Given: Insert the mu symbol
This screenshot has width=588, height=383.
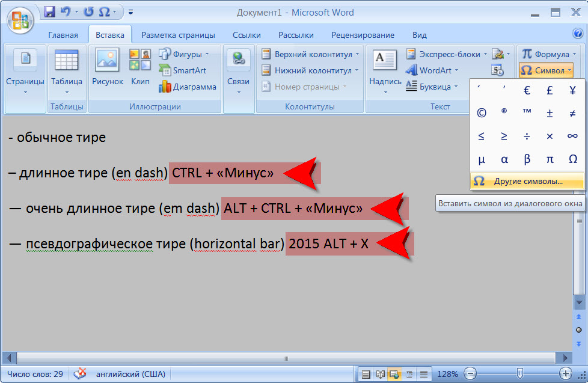Looking at the screenshot, I should tap(482, 159).
